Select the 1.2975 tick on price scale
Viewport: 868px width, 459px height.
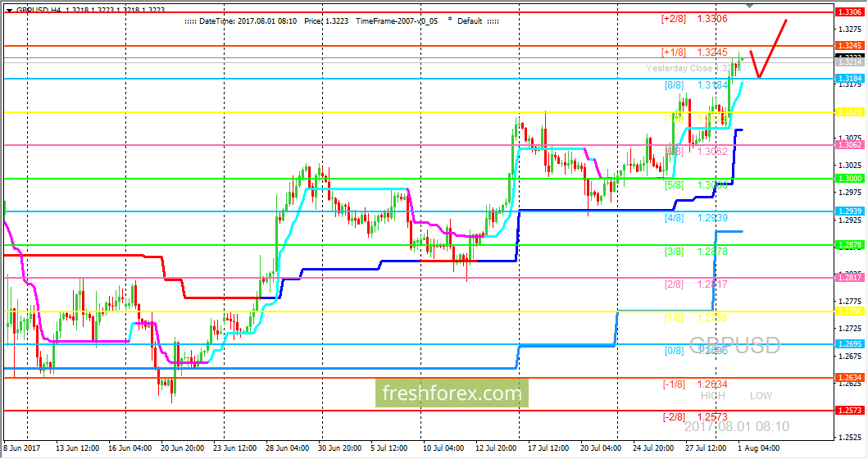click(x=850, y=192)
